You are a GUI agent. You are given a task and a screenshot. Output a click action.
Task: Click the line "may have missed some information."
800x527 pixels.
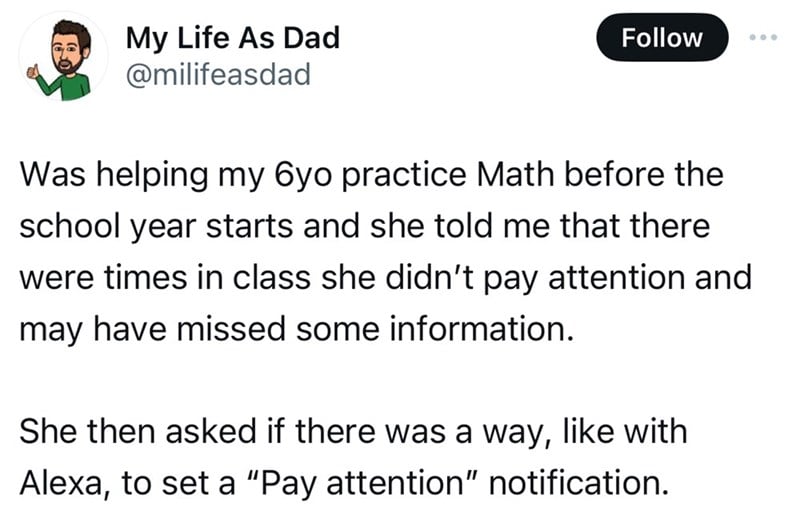pyautogui.click(x=296, y=329)
